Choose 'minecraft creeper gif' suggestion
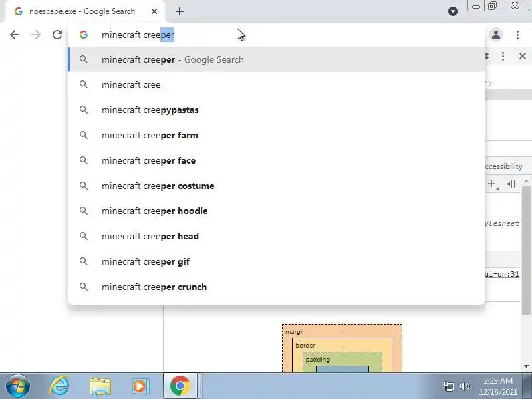The width and height of the screenshot is (532, 399). 277,261
